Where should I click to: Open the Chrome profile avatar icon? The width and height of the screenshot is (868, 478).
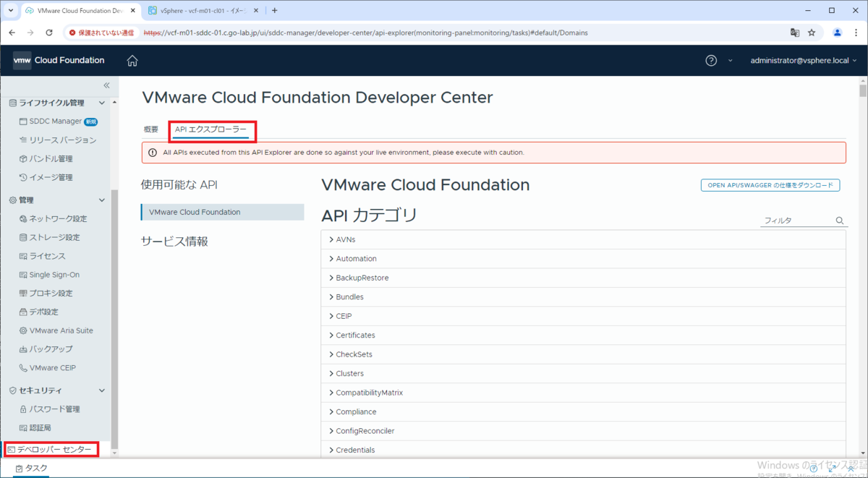tap(838, 33)
